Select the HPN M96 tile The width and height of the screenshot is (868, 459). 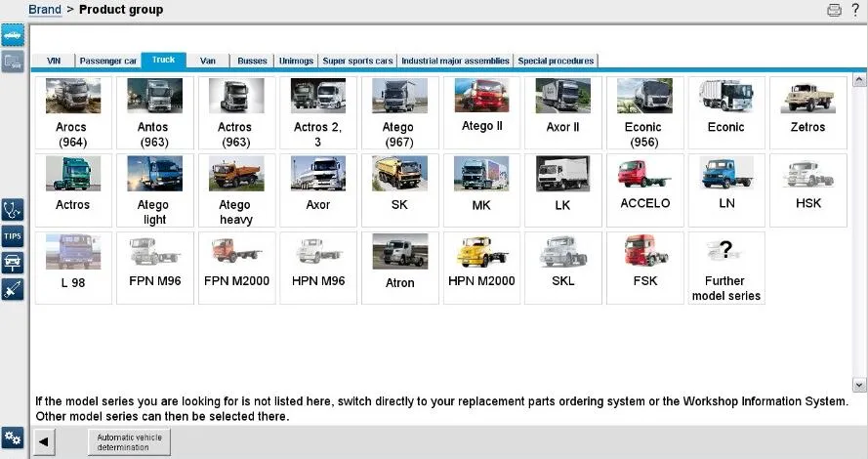[x=317, y=268]
